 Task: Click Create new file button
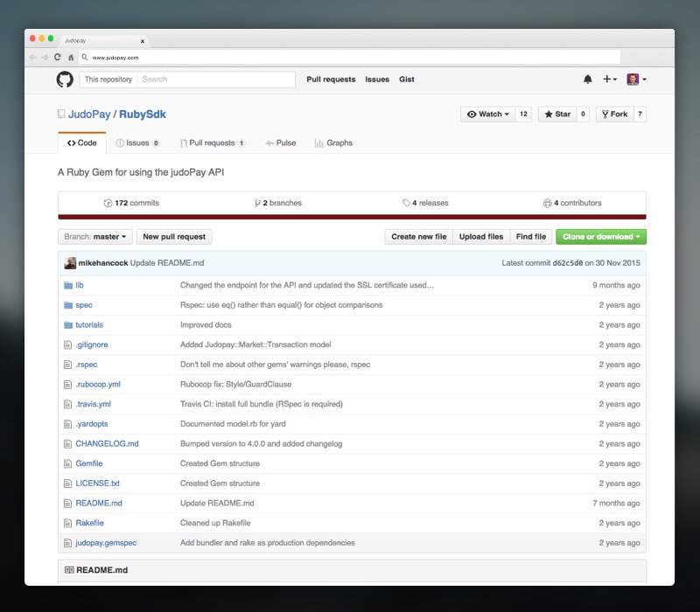point(419,237)
